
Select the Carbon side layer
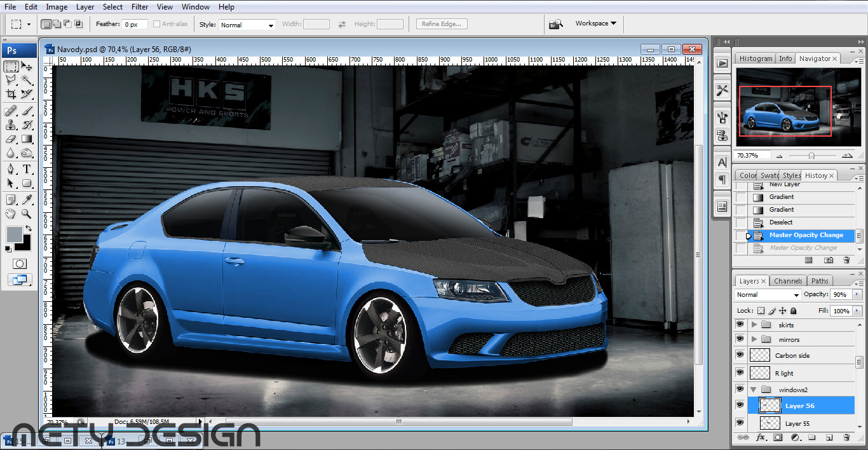tap(801, 355)
